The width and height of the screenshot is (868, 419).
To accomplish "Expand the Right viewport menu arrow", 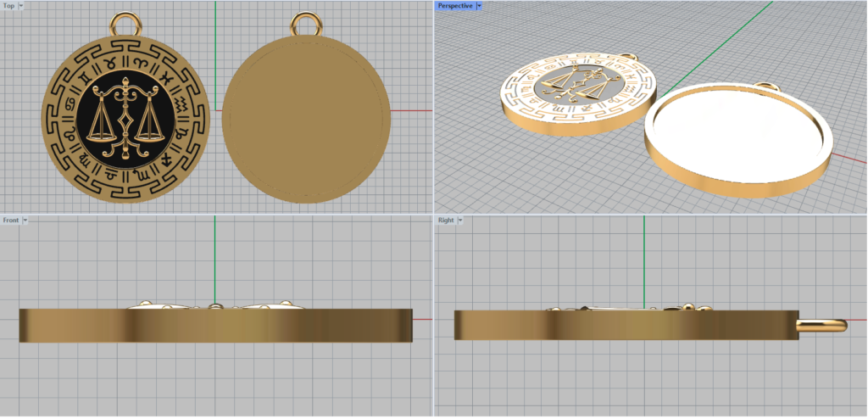I will pyautogui.click(x=462, y=221).
